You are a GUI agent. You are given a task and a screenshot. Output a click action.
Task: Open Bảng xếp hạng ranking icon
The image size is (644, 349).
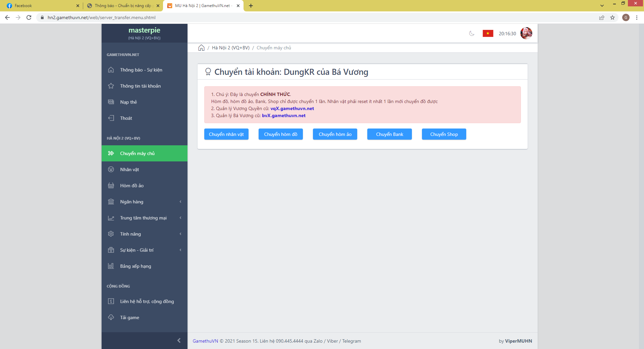click(111, 266)
